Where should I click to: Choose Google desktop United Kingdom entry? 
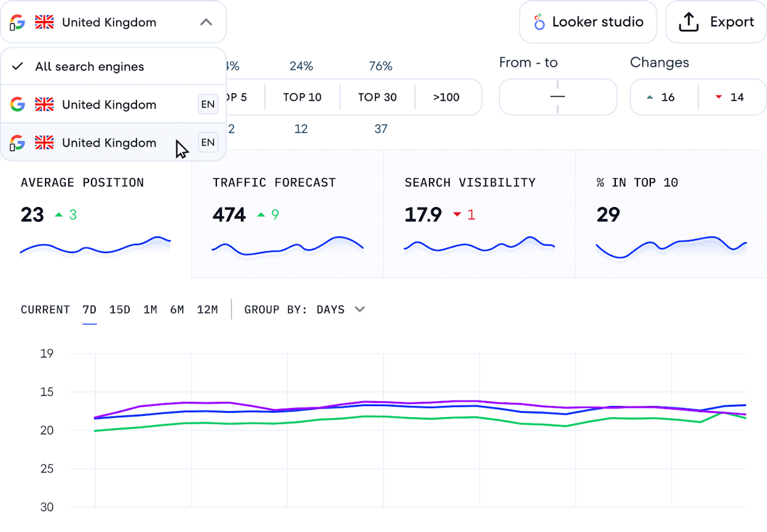113,104
